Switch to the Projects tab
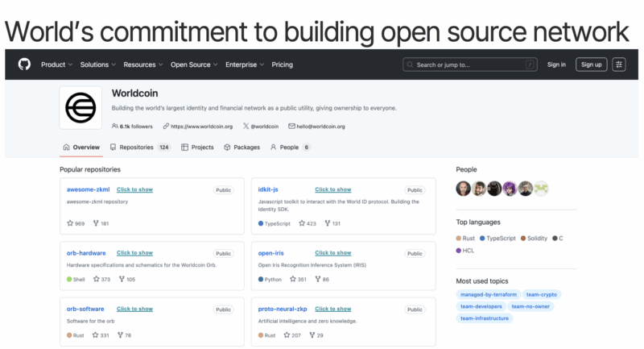 click(197, 147)
